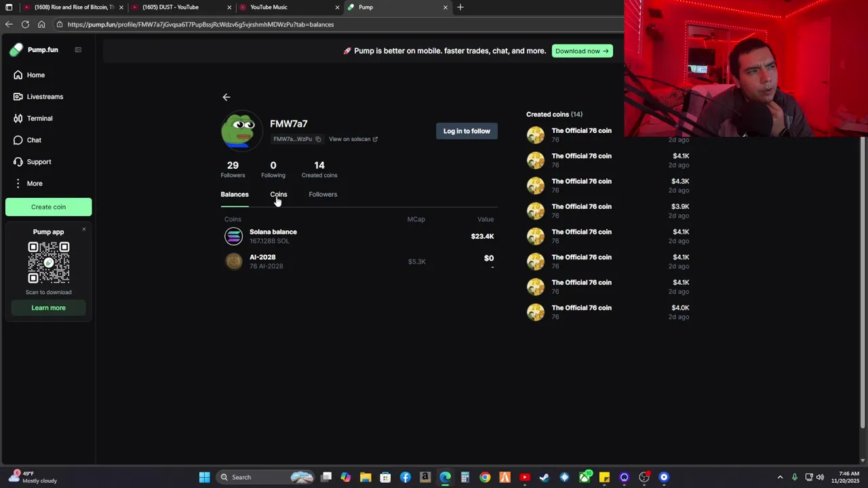The height and width of the screenshot is (488, 868).
Task: Open Chat in the sidebar
Action: pyautogui.click(x=28, y=140)
